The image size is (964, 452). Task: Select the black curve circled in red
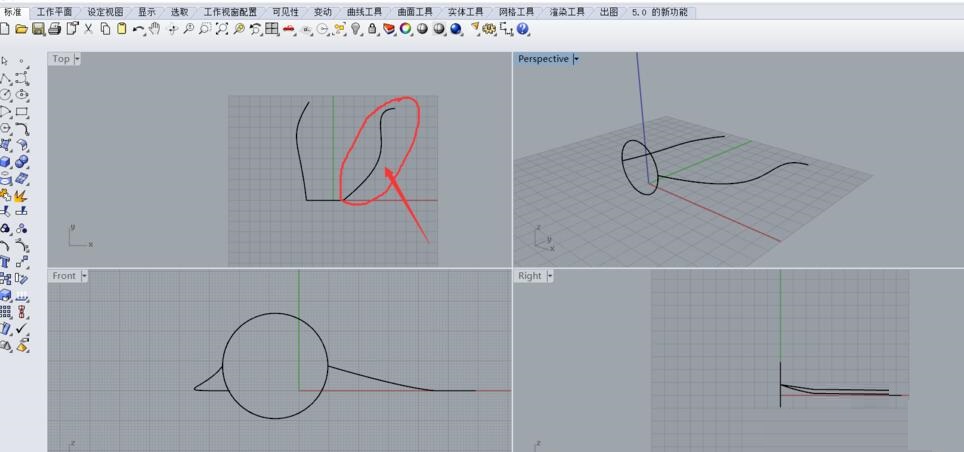tap(368, 159)
